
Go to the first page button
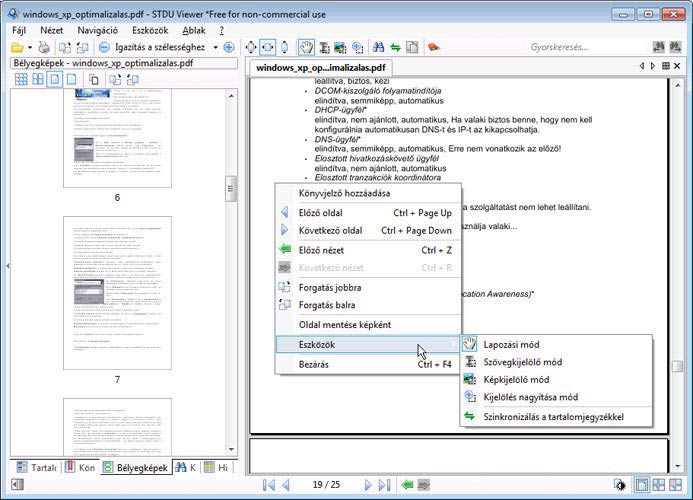268,485
